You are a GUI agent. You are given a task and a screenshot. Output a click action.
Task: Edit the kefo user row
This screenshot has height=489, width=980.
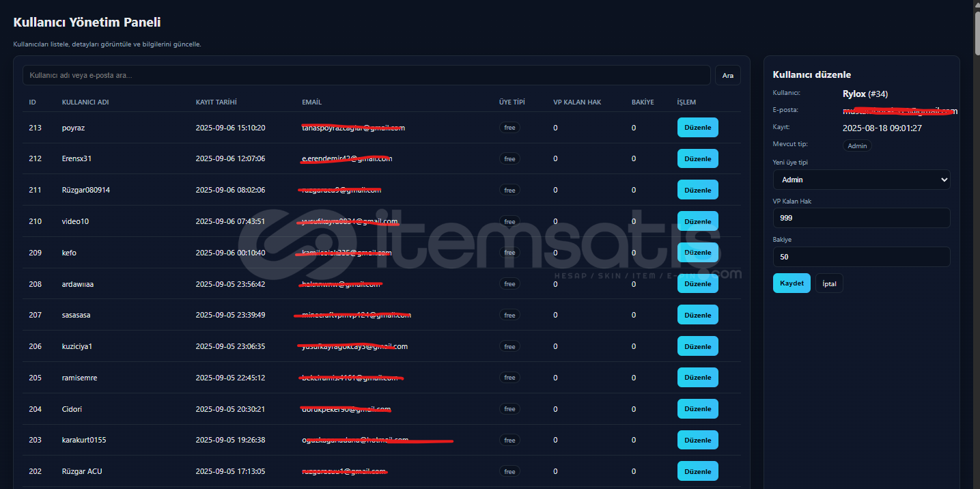click(697, 253)
